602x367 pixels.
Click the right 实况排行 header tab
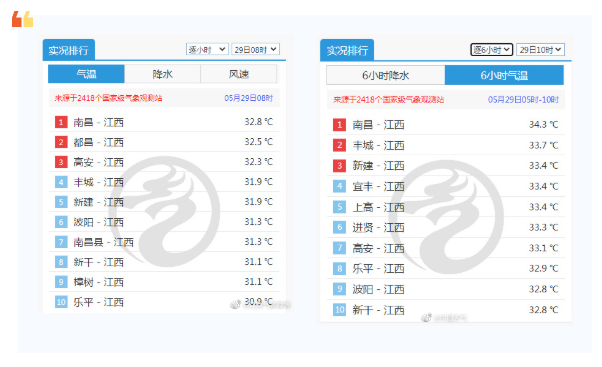click(x=347, y=50)
